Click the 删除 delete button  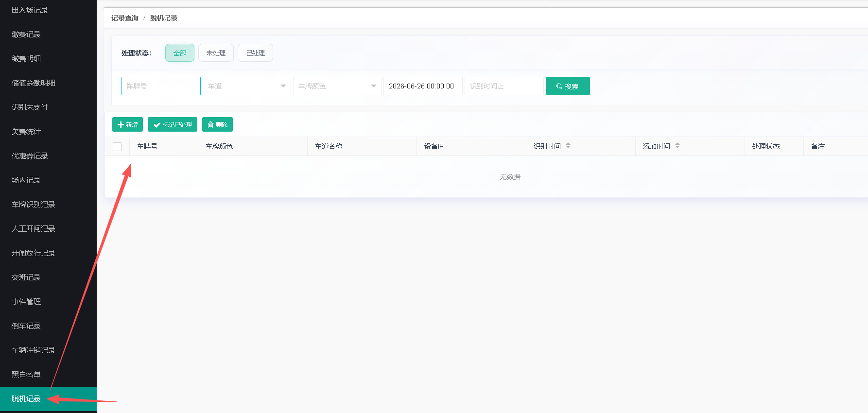217,124
